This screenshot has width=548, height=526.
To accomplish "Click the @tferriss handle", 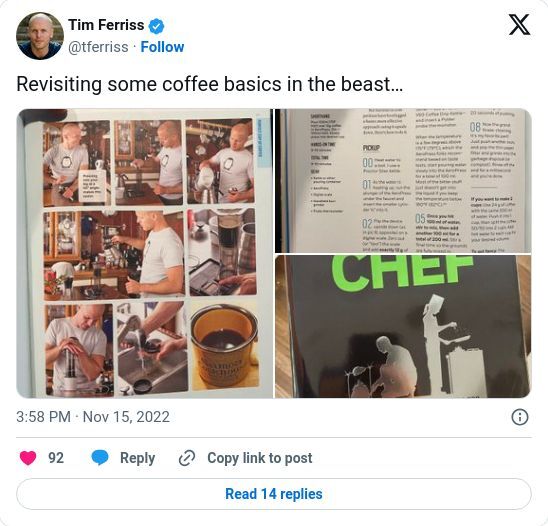I will (x=98, y=47).
